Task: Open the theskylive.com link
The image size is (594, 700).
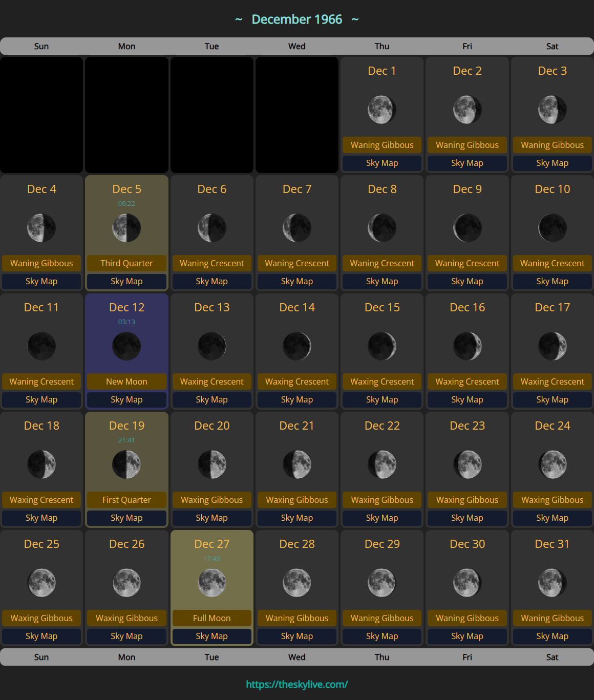Action: tap(297, 684)
